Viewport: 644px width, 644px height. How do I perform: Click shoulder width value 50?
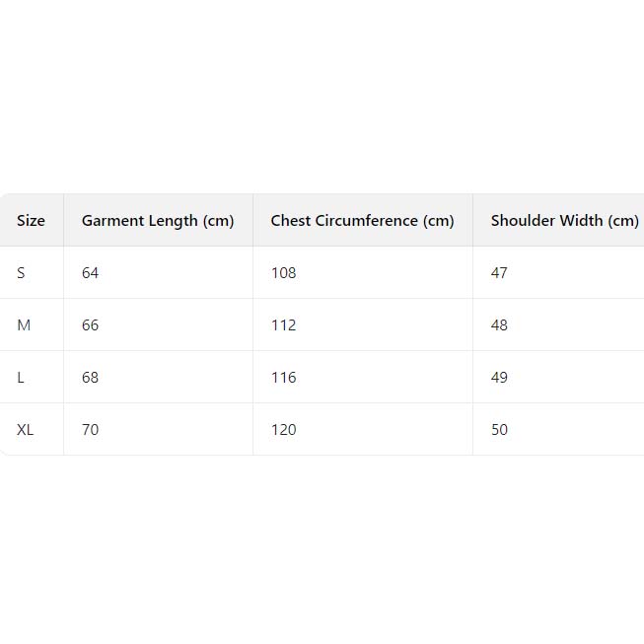click(x=499, y=430)
